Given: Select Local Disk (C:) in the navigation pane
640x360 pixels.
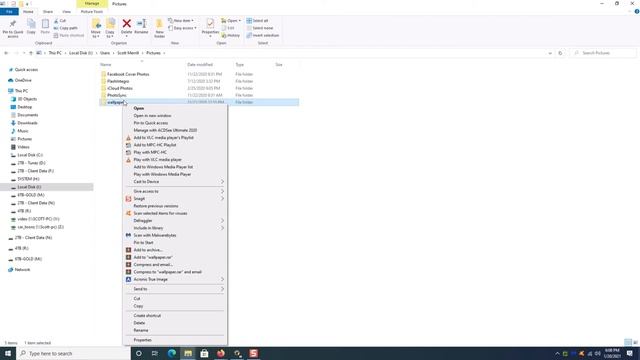Looking at the screenshot, I should [30, 155].
